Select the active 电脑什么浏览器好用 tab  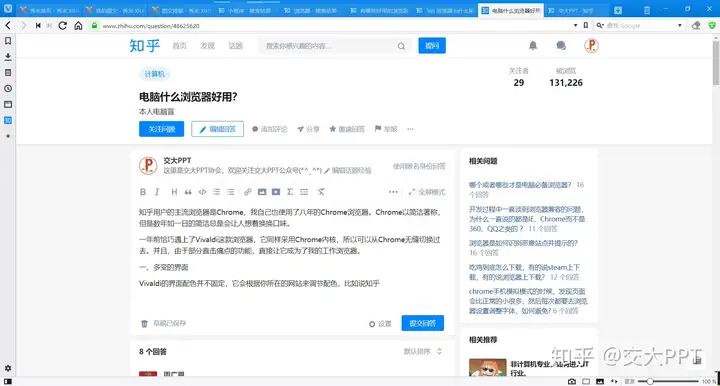(x=511, y=10)
